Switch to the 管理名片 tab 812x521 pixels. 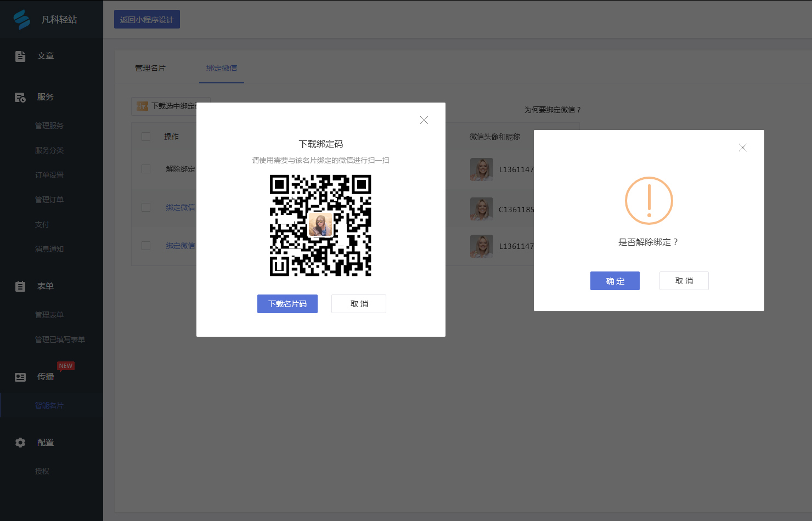pyautogui.click(x=150, y=68)
